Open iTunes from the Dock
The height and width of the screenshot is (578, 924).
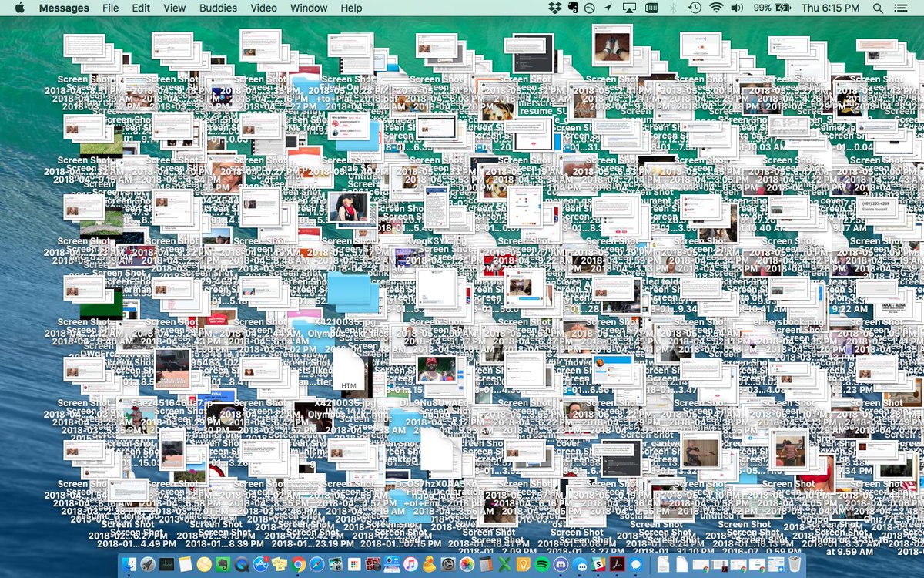tap(410, 564)
